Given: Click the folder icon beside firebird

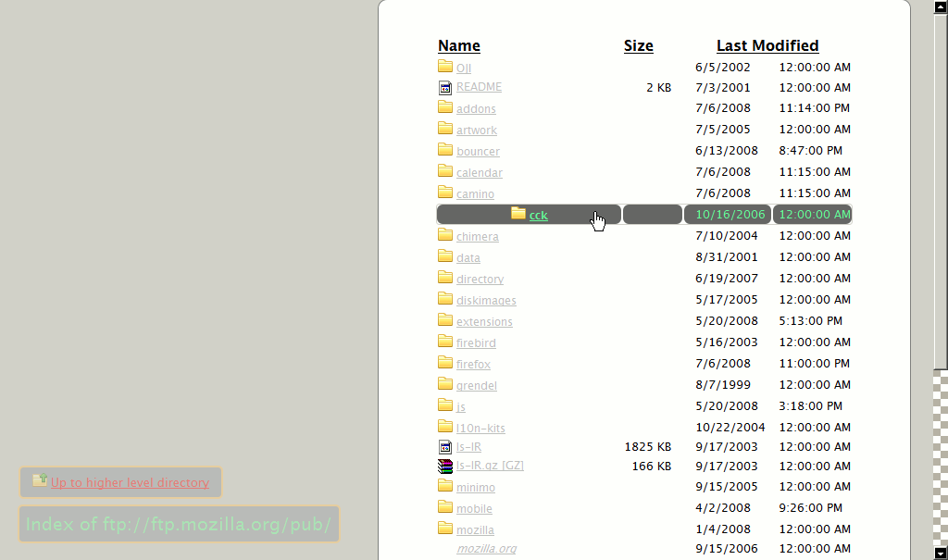Looking at the screenshot, I should (445, 341).
